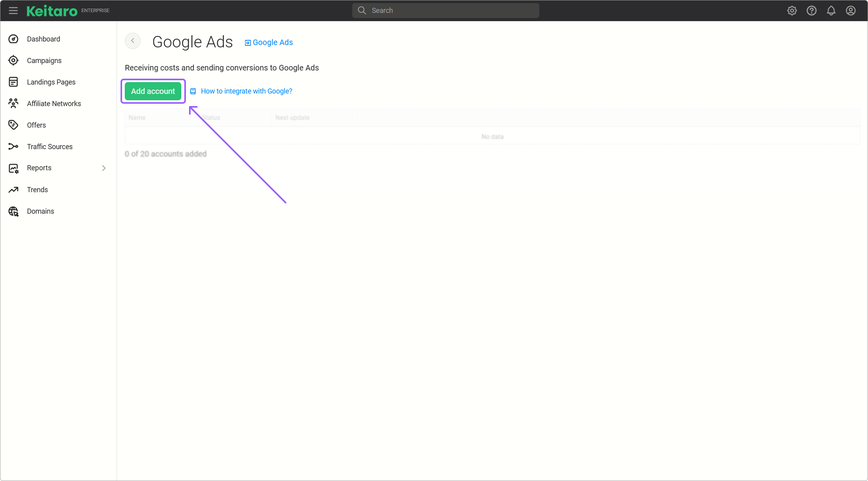The height and width of the screenshot is (481, 868).
Task: Click the Trends arrow icon
Action: [x=13, y=189]
